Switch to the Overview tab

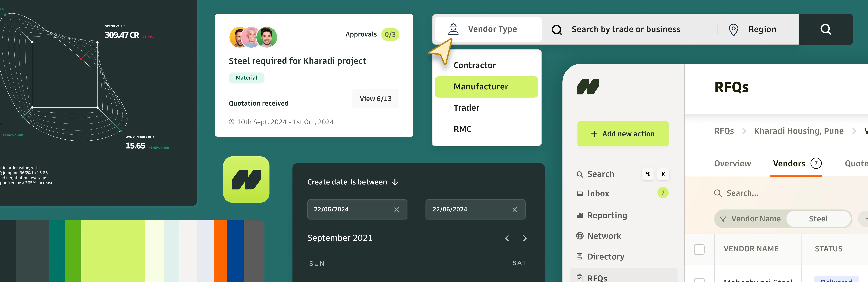pyautogui.click(x=733, y=164)
